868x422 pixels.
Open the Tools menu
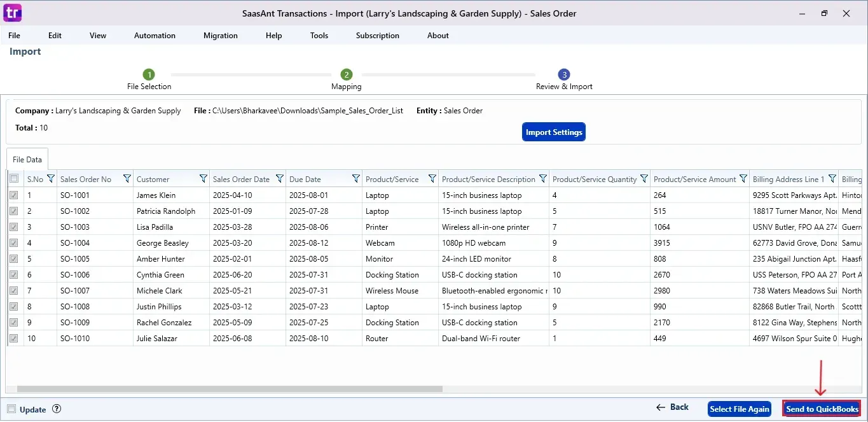pyautogui.click(x=319, y=36)
